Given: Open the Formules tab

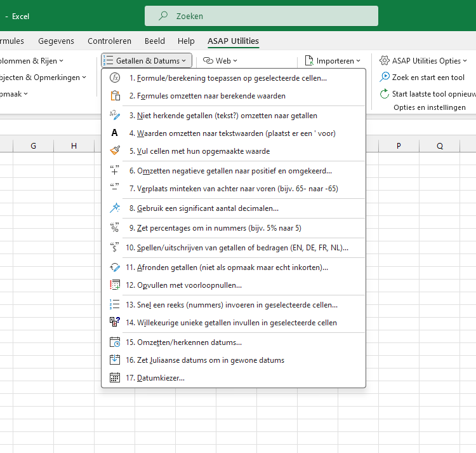Looking at the screenshot, I should 11,41.
